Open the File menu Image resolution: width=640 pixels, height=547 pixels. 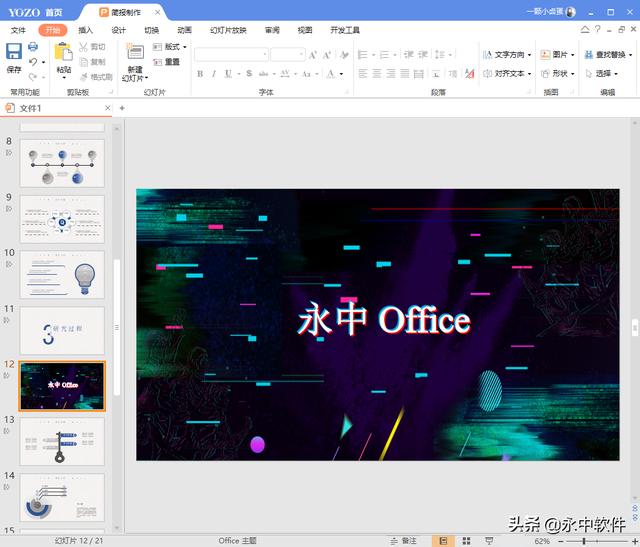tap(18, 30)
